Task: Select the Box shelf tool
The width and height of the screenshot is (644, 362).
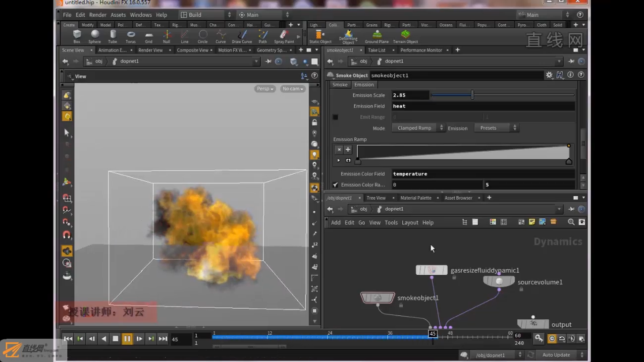Action: click(x=77, y=36)
